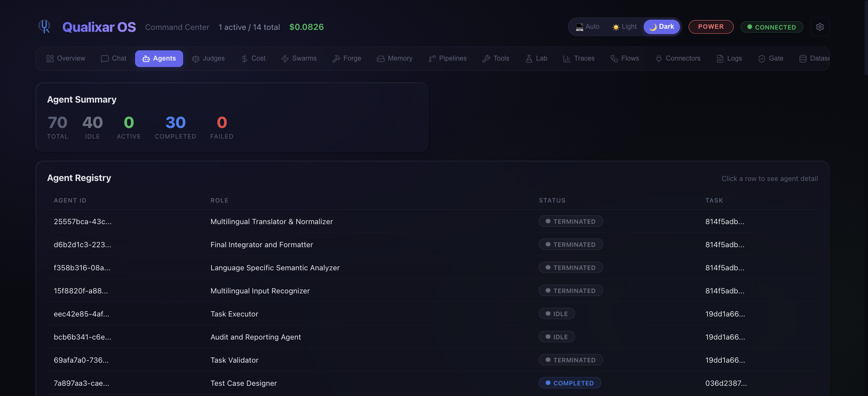Click the Pipelines branch icon
Image resolution: width=868 pixels, height=396 pixels.
pyautogui.click(x=432, y=59)
